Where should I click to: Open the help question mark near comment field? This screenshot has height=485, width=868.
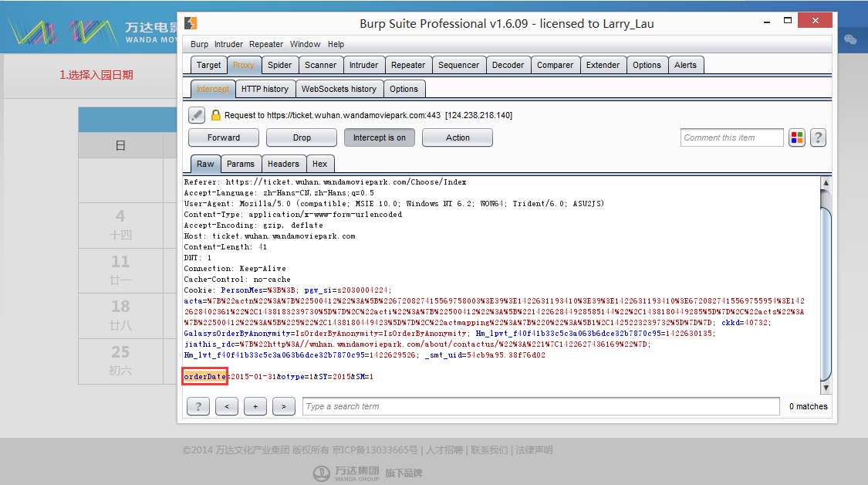click(818, 137)
